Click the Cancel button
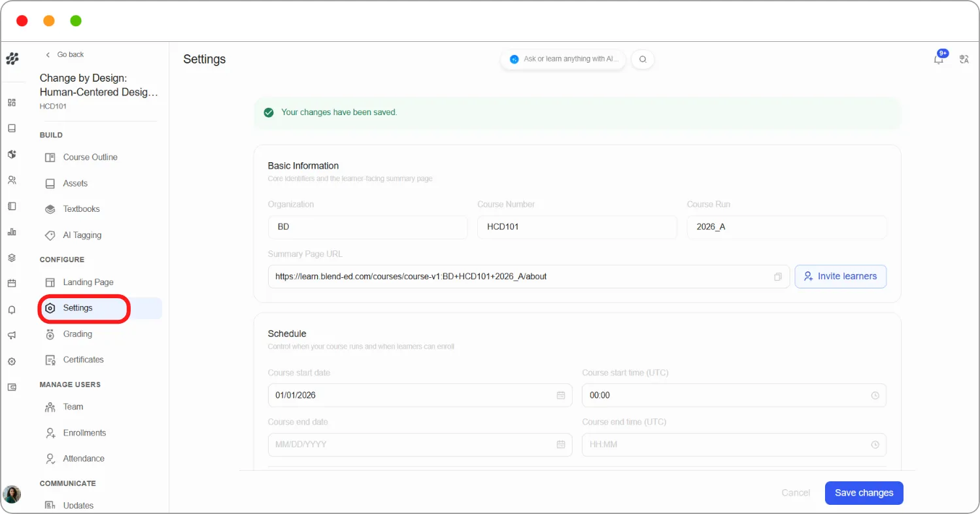Image resolution: width=980 pixels, height=514 pixels. point(796,493)
